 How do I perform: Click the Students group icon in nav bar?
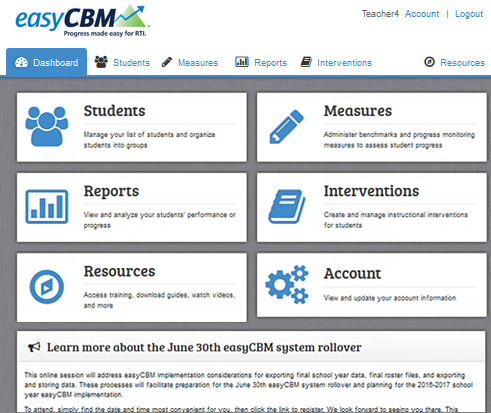click(x=101, y=62)
